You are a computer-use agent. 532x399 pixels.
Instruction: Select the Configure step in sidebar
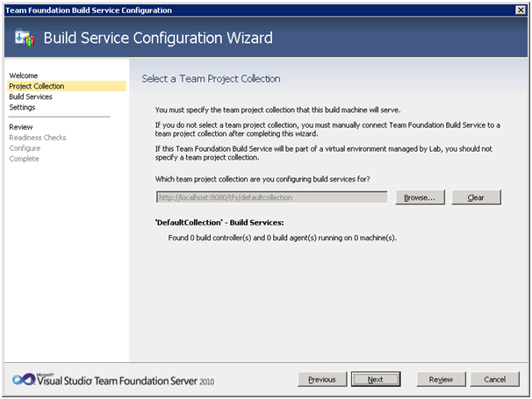25,148
